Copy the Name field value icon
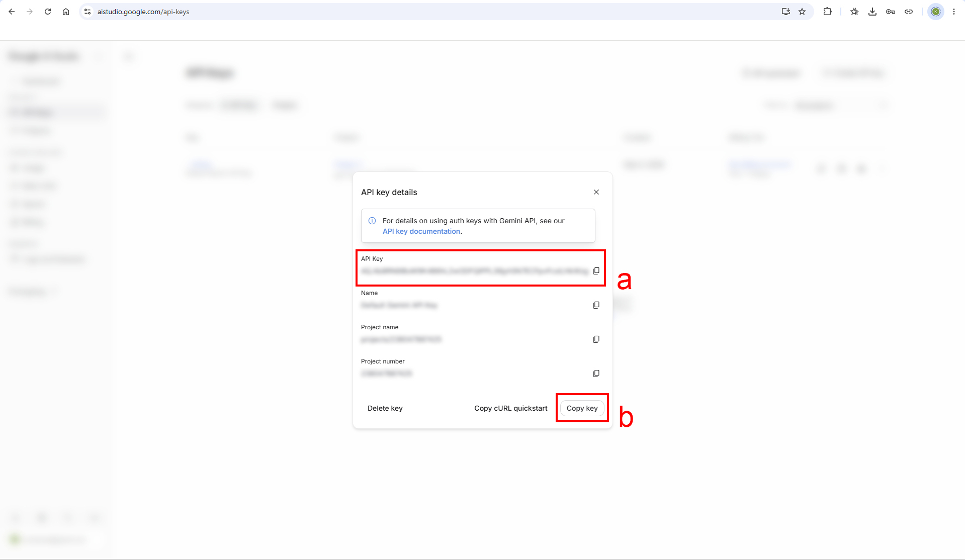 click(x=596, y=305)
